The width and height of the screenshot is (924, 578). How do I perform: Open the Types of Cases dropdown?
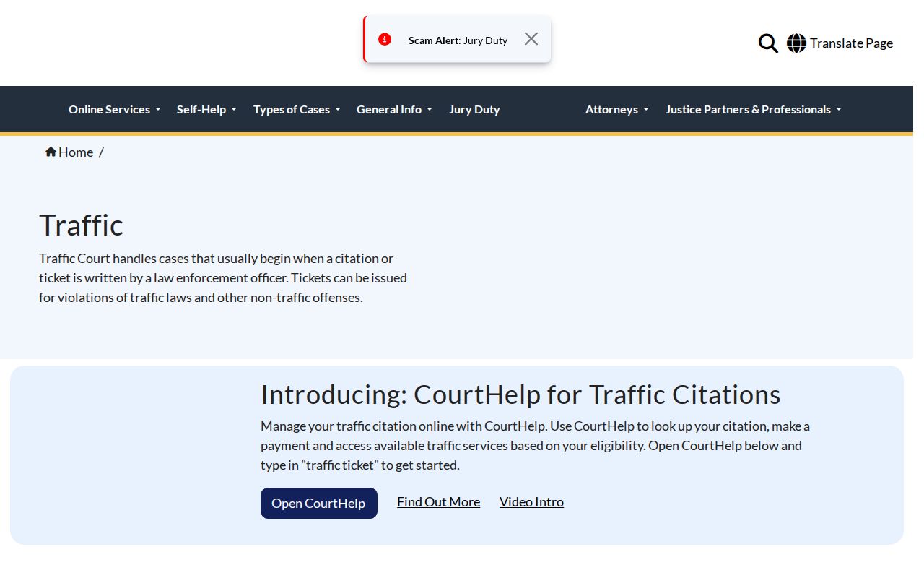pyautogui.click(x=297, y=110)
